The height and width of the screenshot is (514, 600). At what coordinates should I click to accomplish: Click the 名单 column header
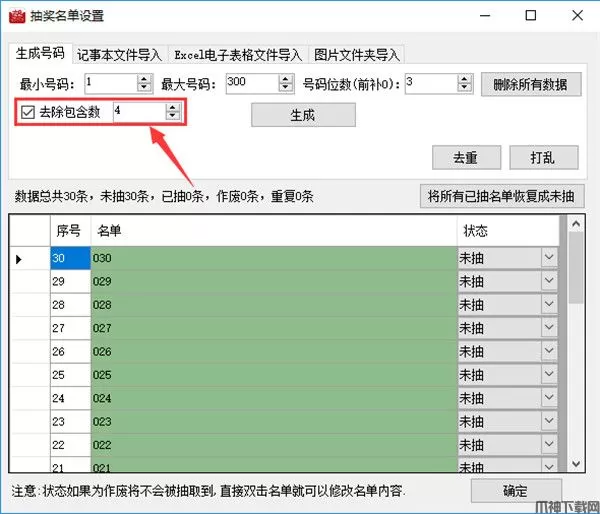point(274,231)
